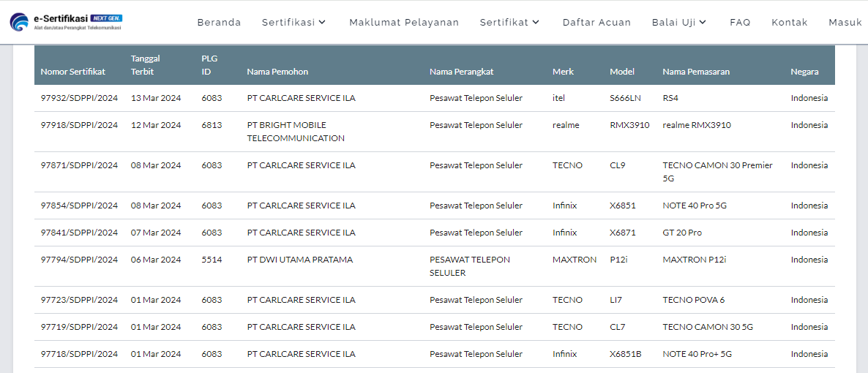Screen dimensions: 868x373
Task: Expand the Sertifikat dropdown menu
Action: click(510, 22)
